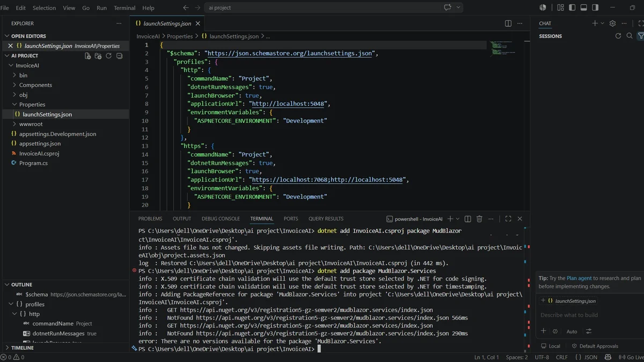
Task: Split the editor to the right
Action: click(508, 24)
